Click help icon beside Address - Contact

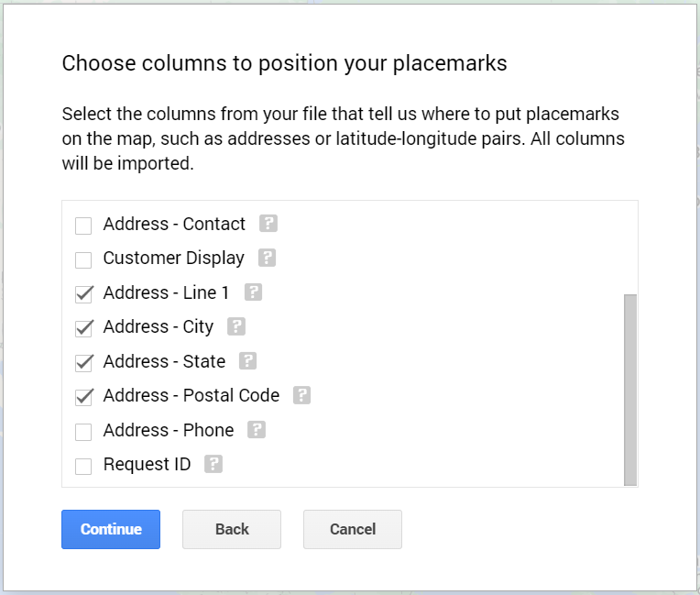pos(268,224)
